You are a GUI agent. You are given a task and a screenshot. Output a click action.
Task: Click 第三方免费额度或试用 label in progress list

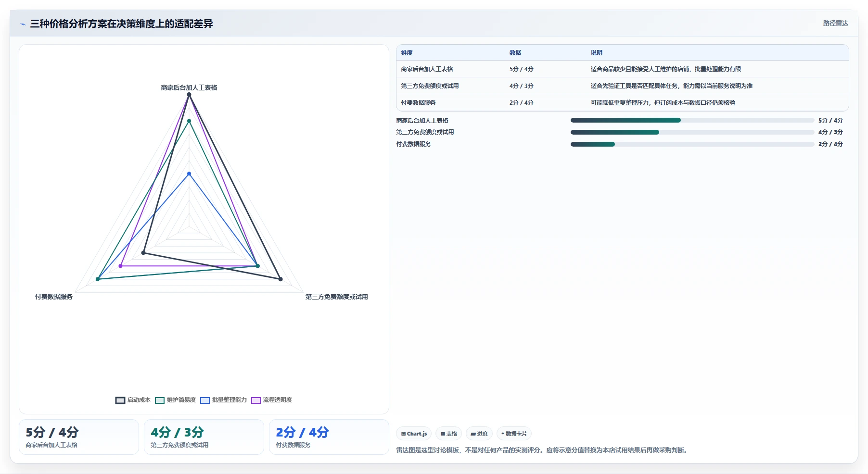click(x=425, y=132)
